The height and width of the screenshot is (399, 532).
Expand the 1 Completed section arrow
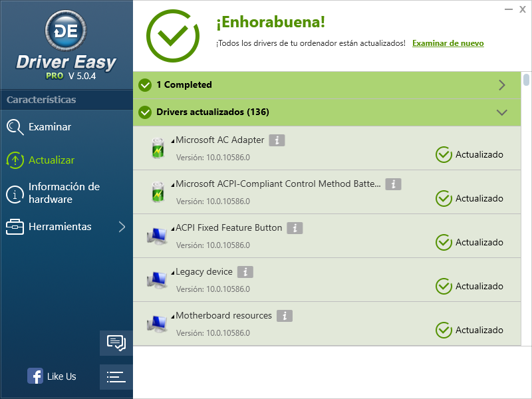[x=502, y=85]
